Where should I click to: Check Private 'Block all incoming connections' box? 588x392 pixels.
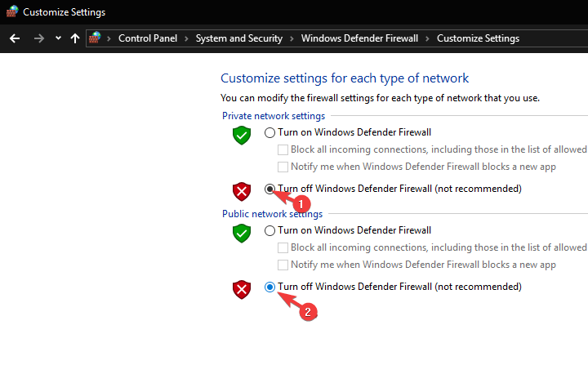coord(283,149)
